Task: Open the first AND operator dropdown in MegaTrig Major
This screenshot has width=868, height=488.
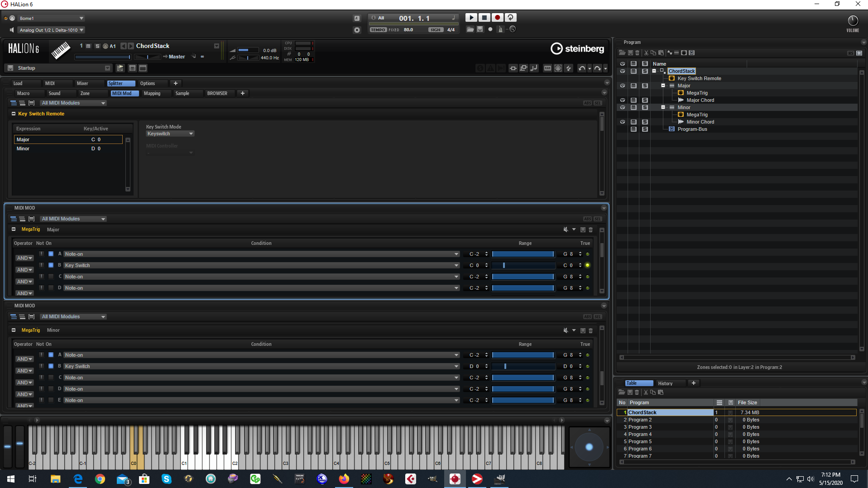Action: tap(24, 258)
